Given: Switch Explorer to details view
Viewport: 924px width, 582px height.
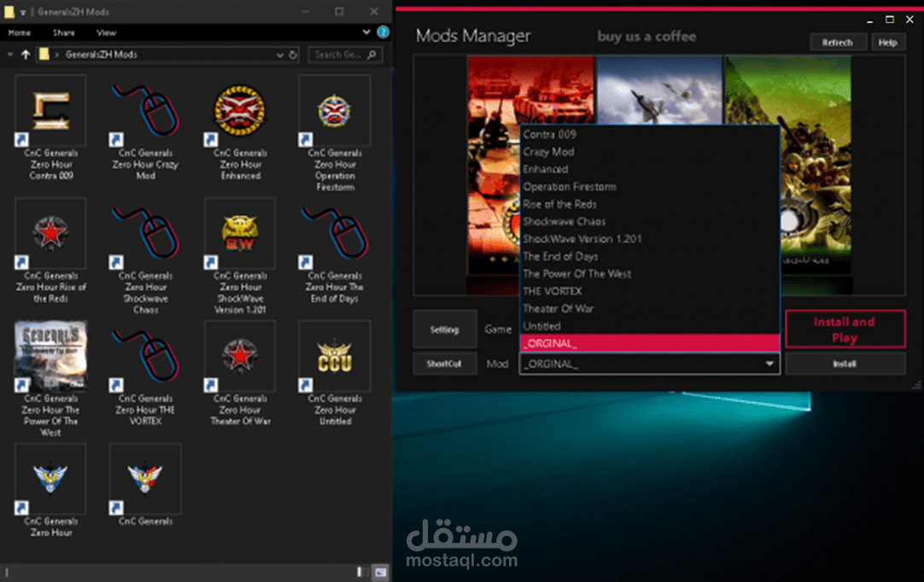Looking at the screenshot, I should coord(363,572).
